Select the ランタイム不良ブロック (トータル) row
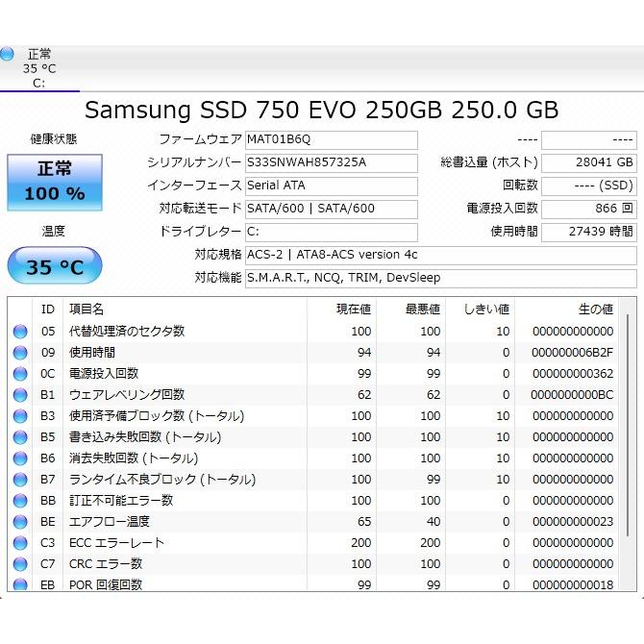Image resolution: width=644 pixels, height=644 pixels. pyautogui.click(x=314, y=480)
